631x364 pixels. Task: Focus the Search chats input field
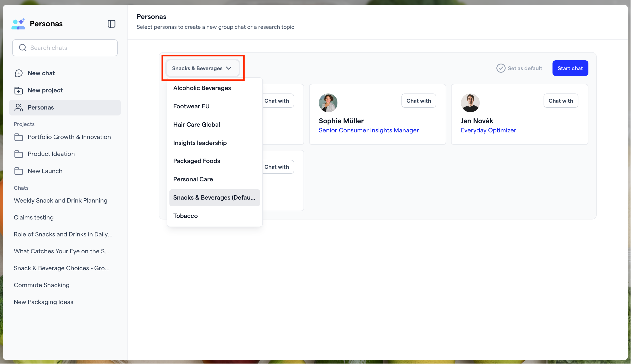(65, 48)
